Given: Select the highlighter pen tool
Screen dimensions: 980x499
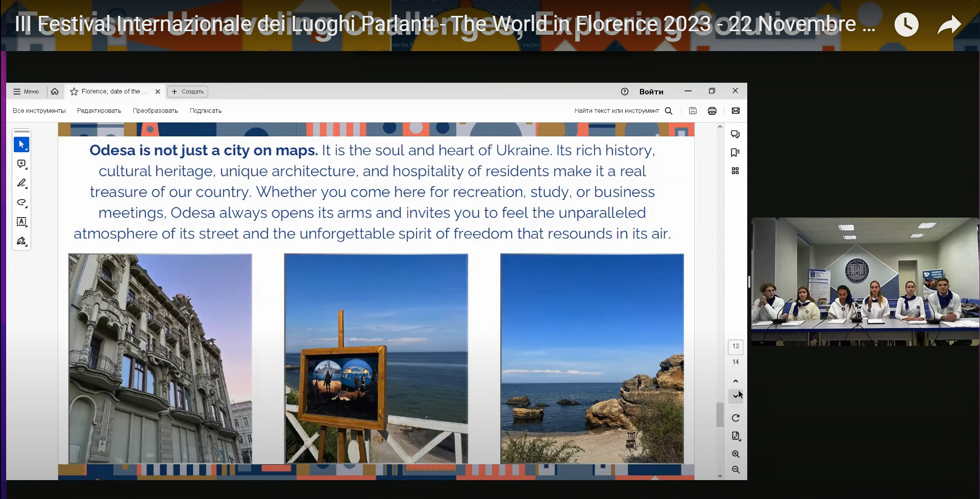Looking at the screenshot, I should tap(21, 183).
